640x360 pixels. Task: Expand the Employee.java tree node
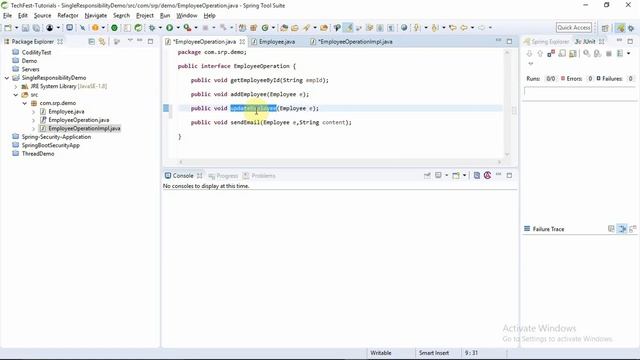pyautogui.click(x=33, y=111)
